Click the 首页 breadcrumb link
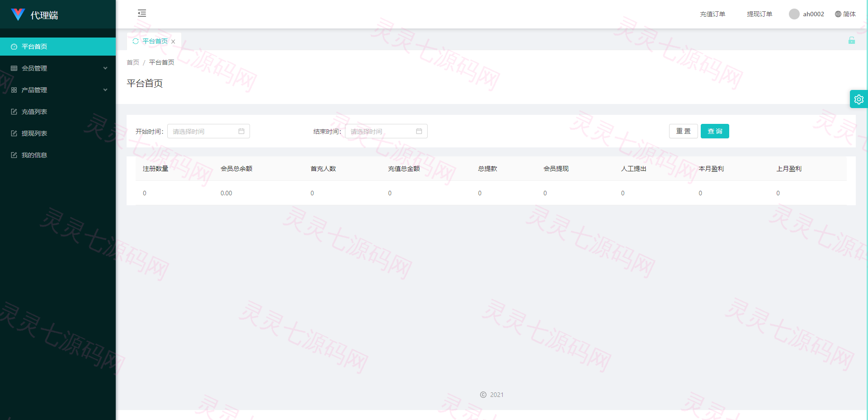This screenshot has width=868, height=420. [133, 62]
